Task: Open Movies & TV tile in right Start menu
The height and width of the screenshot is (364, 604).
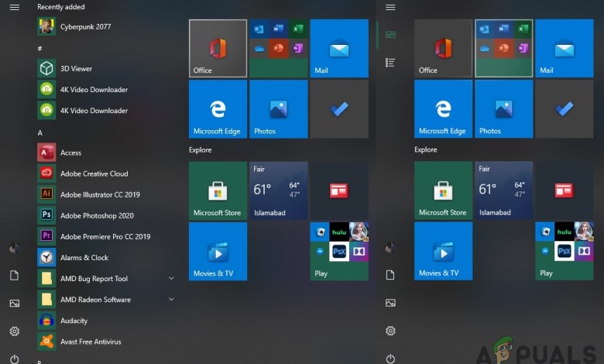Action: click(444, 251)
